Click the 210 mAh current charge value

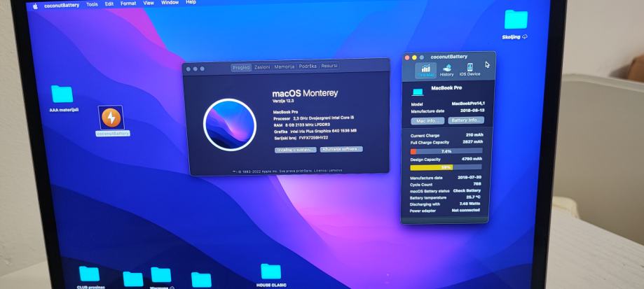click(x=475, y=135)
